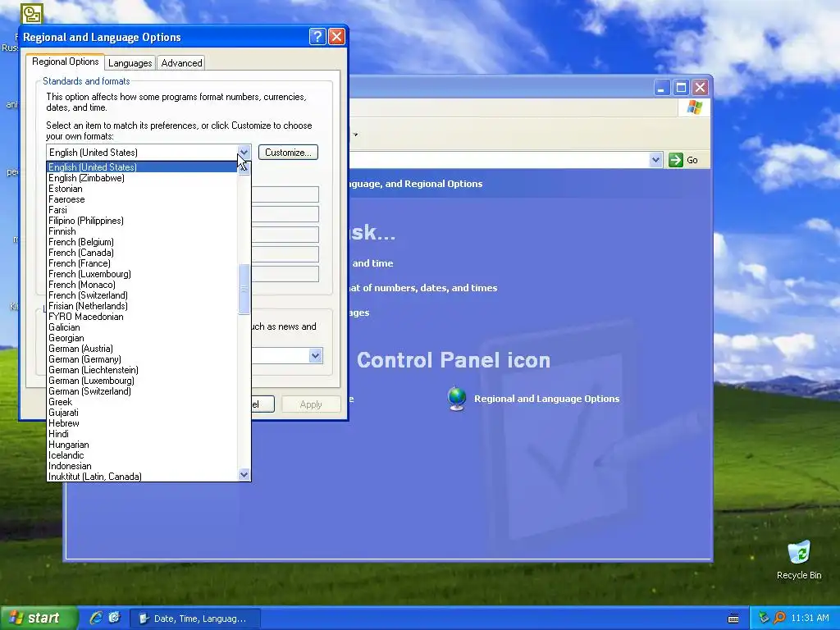Select French (Belgium) in the list

142,242
